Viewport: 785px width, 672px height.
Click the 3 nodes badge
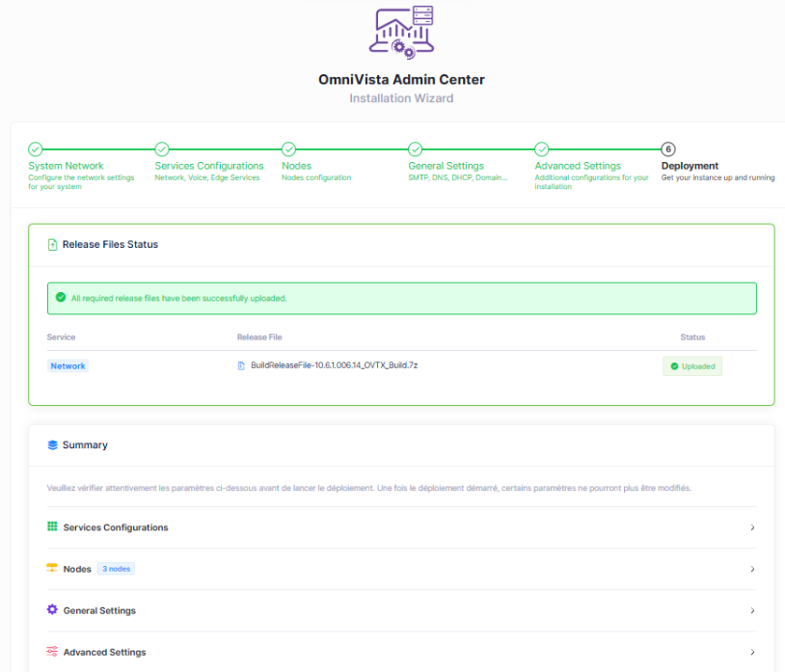(116, 569)
